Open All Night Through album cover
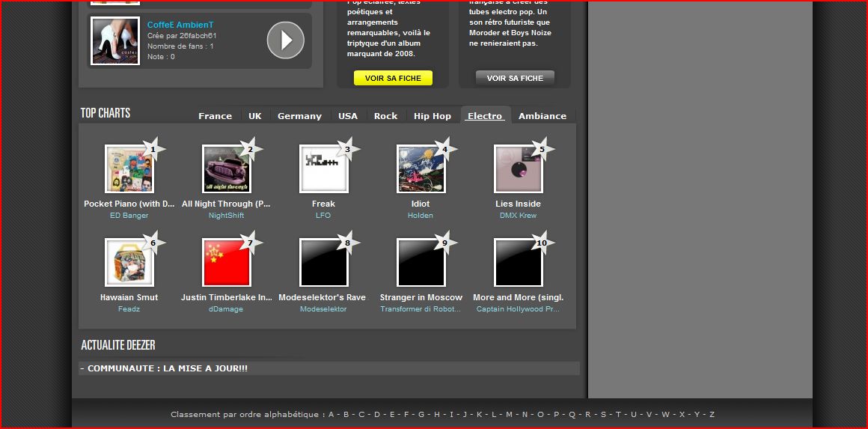 coord(227,169)
